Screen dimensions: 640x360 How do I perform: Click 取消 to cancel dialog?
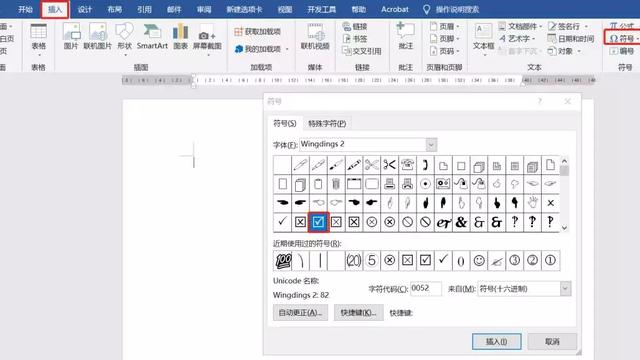(552, 341)
